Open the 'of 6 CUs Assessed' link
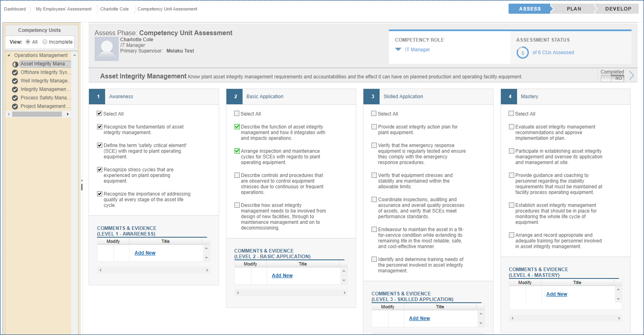 click(553, 53)
